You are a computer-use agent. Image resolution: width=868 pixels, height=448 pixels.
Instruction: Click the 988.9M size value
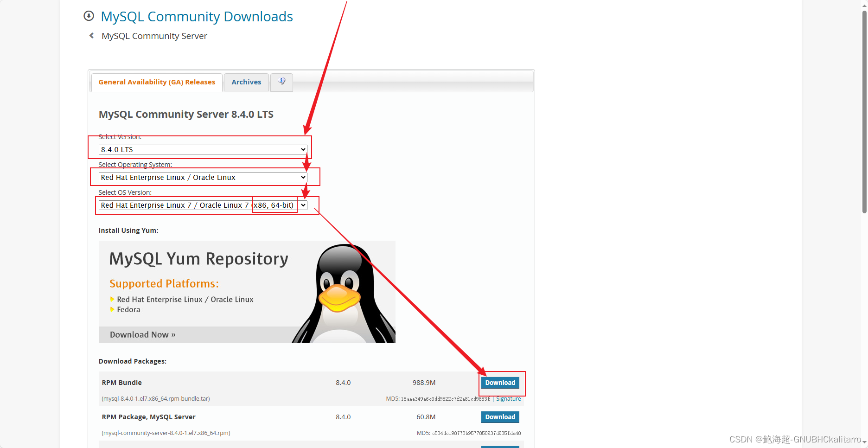[424, 383]
